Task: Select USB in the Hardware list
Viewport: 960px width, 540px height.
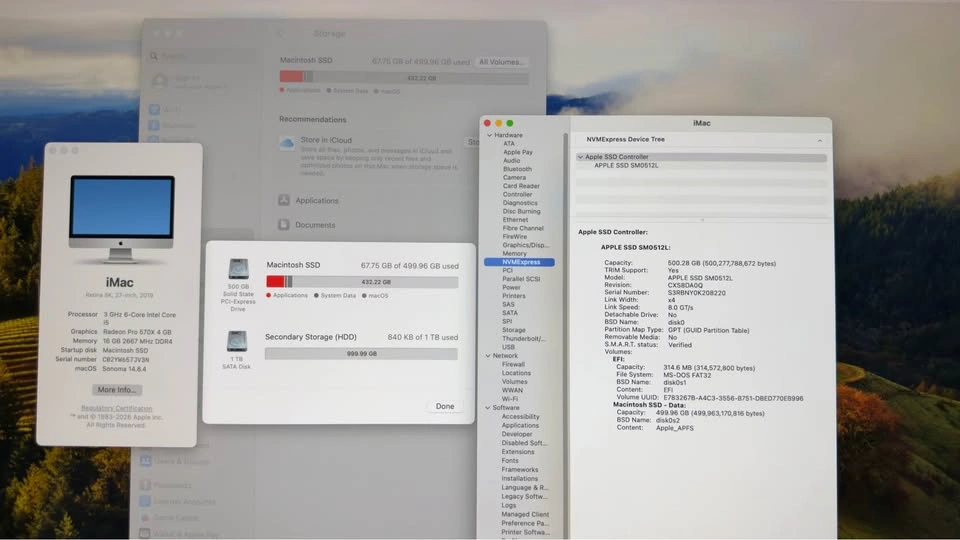Action: tap(508, 347)
